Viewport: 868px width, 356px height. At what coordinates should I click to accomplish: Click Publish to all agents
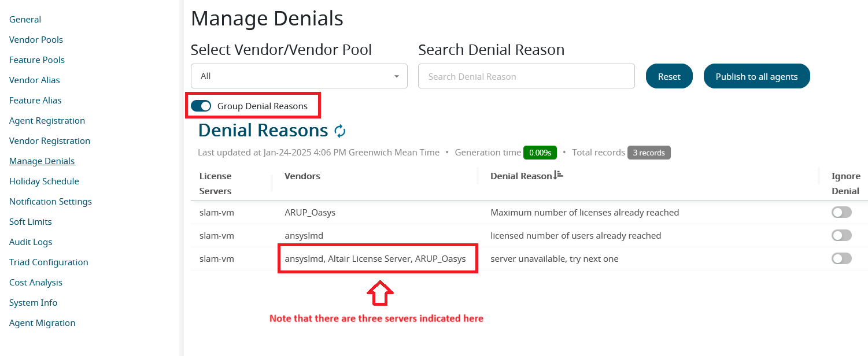click(x=756, y=76)
